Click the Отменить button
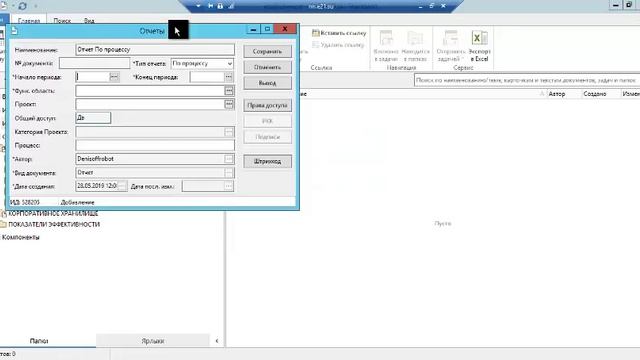Viewport: 640px width, 360px height. [267, 67]
